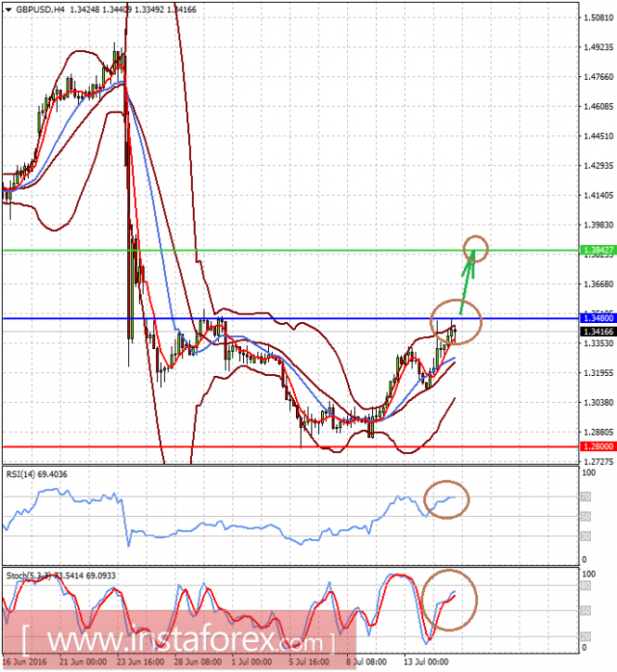The image size is (617, 672).
Task: Click the 1.49235 price axis value
Action: coord(598,47)
